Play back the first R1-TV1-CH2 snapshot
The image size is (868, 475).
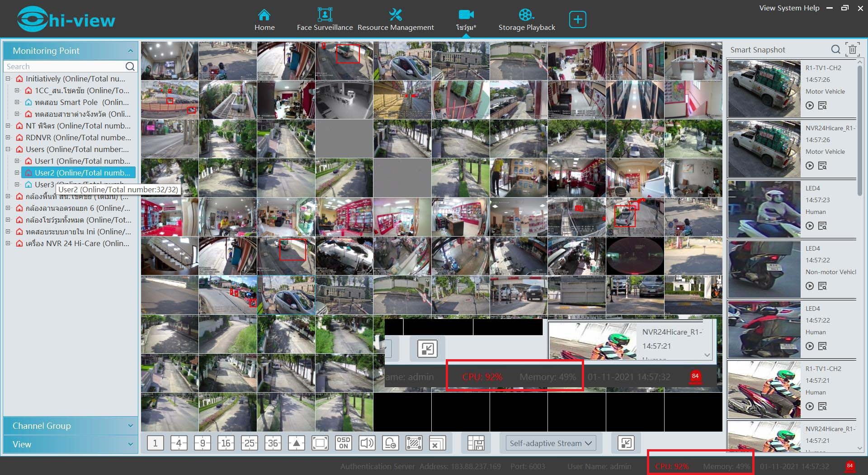[x=809, y=105]
